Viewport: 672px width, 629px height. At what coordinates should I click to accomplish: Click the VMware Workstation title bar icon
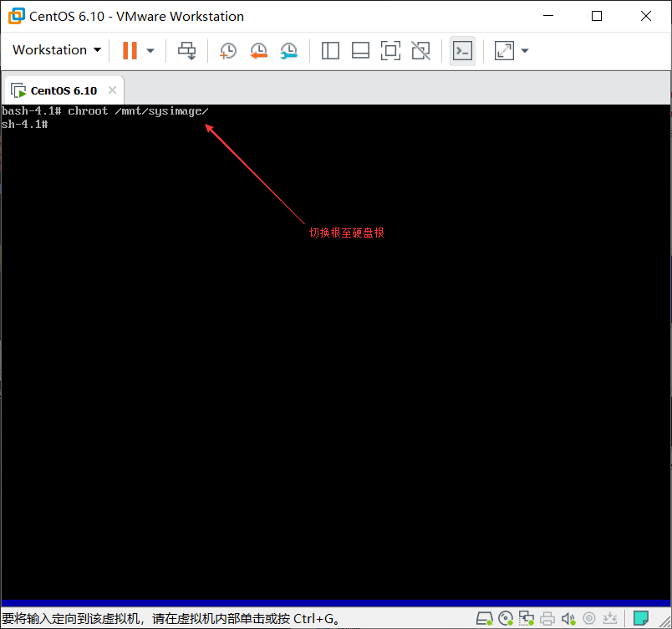[16, 16]
